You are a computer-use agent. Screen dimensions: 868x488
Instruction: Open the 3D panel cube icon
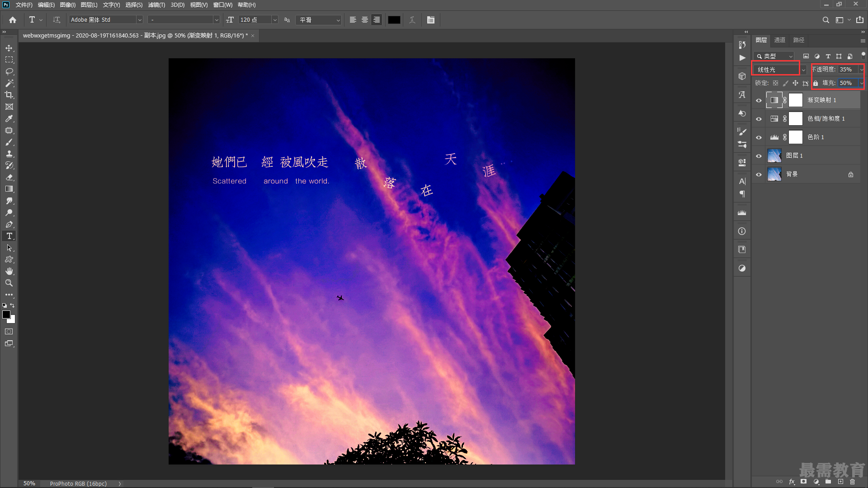click(742, 76)
